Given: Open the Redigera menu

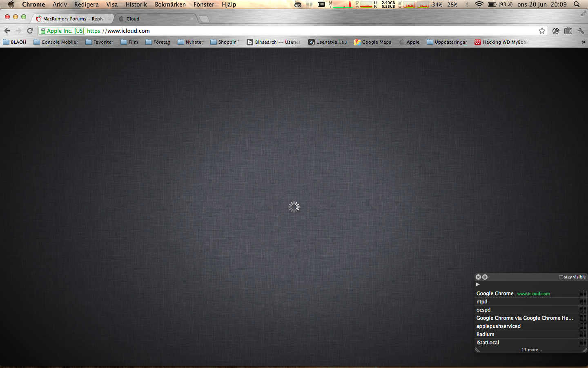Looking at the screenshot, I should point(86,4).
